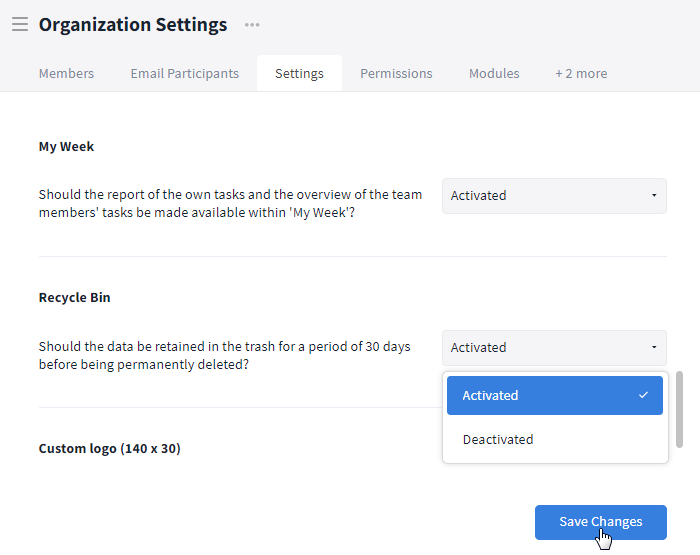
Task: Click the My Week dropdown arrow
Action: tap(654, 196)
